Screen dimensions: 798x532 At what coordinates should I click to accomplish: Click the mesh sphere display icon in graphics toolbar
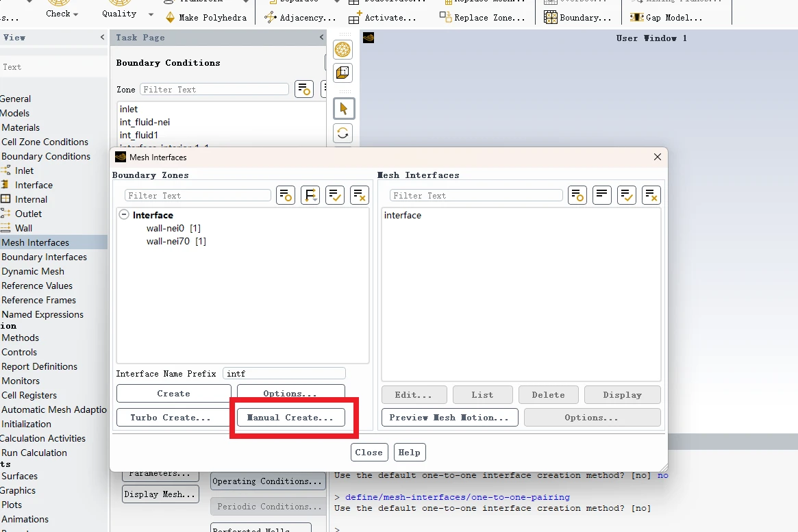[x=343, y=49]
